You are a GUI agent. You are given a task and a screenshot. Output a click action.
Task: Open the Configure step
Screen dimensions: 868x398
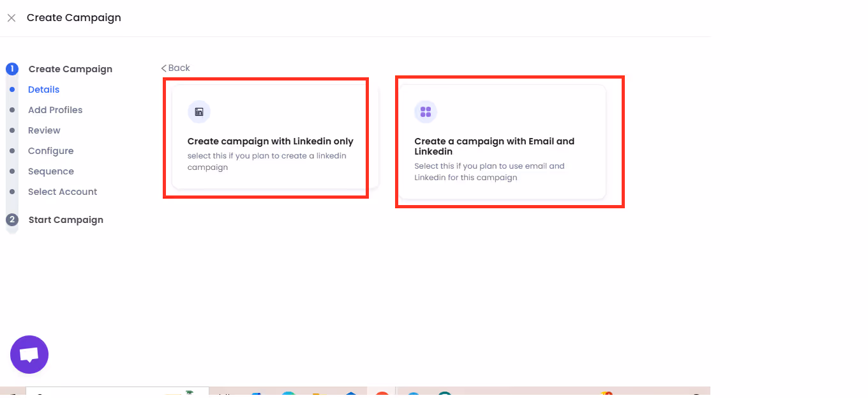click(50, 151)
